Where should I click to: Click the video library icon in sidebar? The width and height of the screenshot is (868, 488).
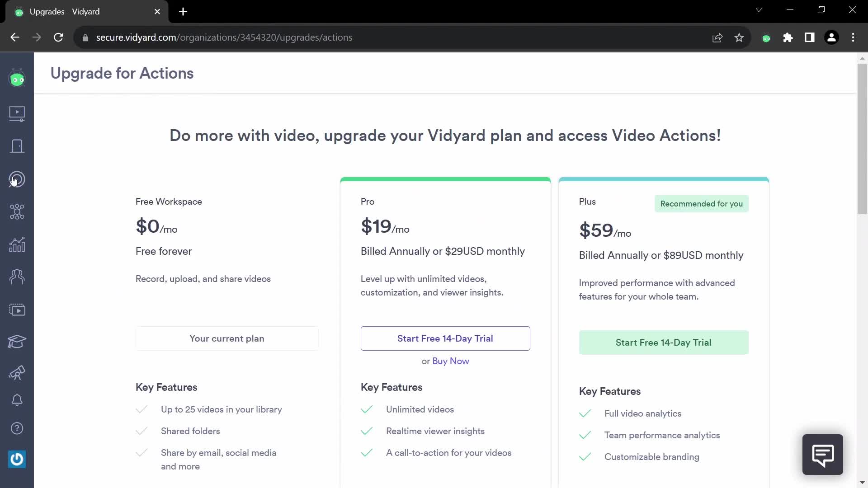(17, 113)
